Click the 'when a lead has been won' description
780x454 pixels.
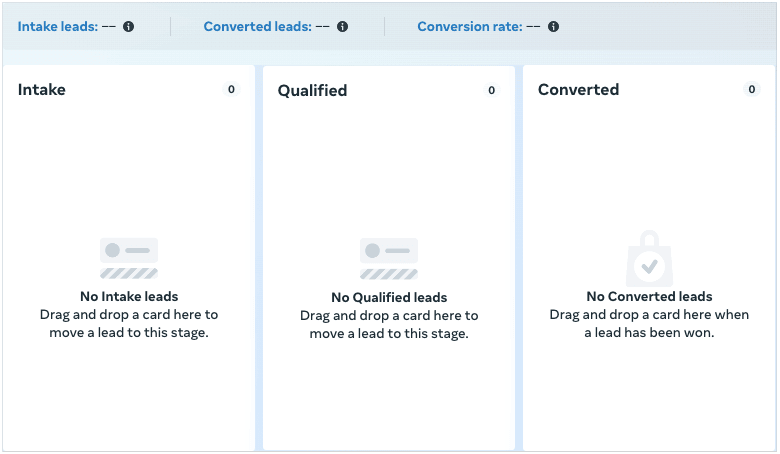tap(649, 324)
